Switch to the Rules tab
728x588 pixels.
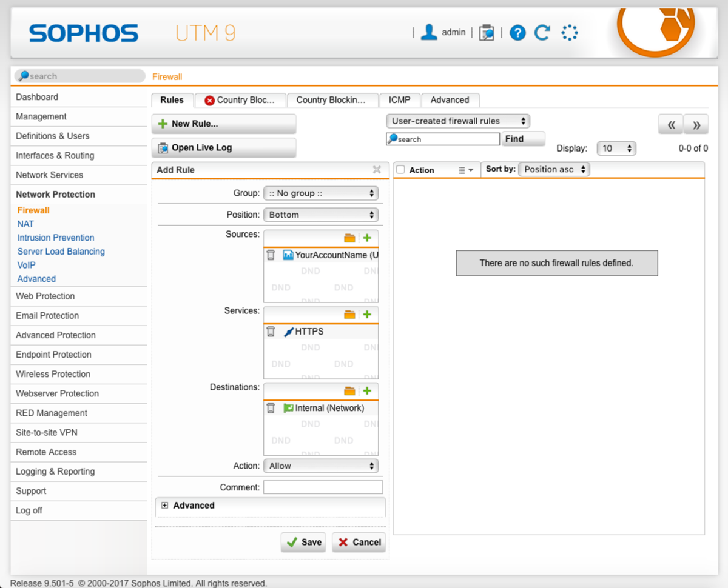coord(172,100)
